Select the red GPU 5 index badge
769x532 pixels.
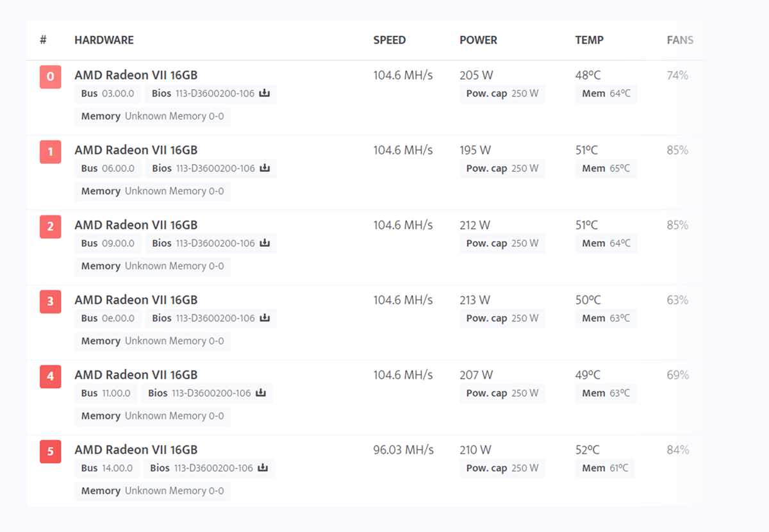[51, 452]
